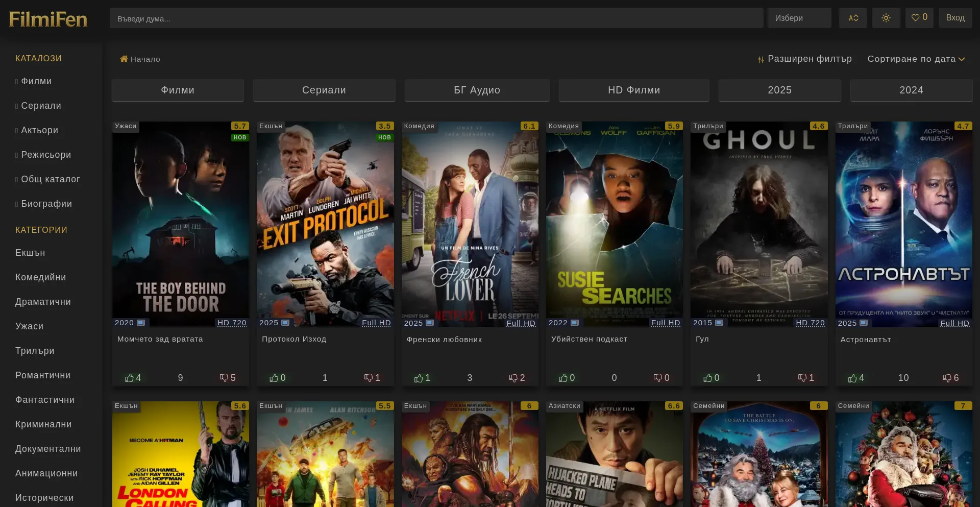Open the 2025 movies tab
980x507 pixels.
click(x=779, y=90)
